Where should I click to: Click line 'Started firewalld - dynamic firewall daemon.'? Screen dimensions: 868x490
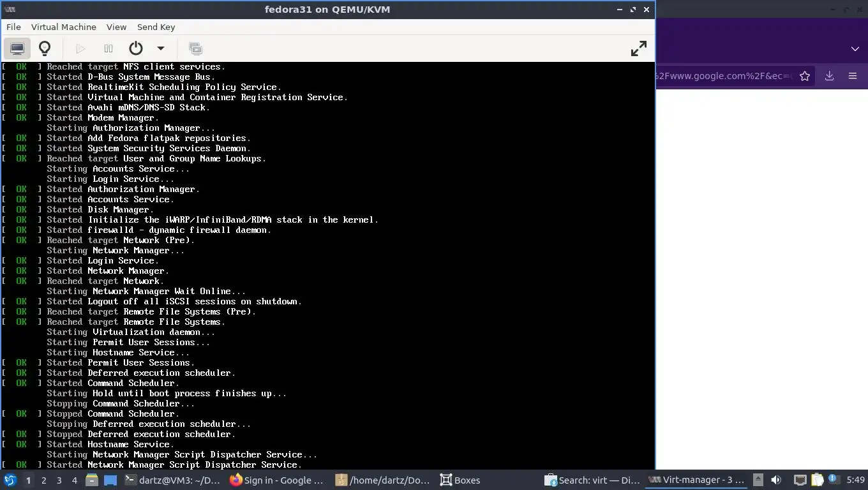click(x=159, y=230)
